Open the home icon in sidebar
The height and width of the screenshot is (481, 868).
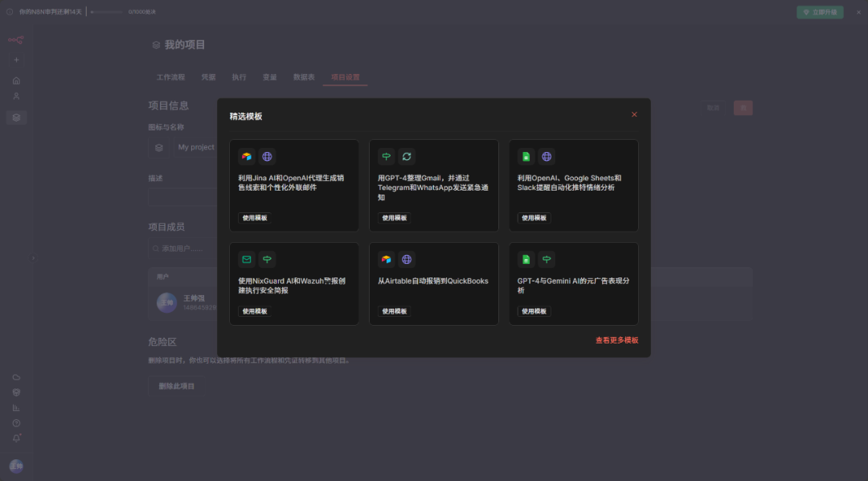[16, 80]
